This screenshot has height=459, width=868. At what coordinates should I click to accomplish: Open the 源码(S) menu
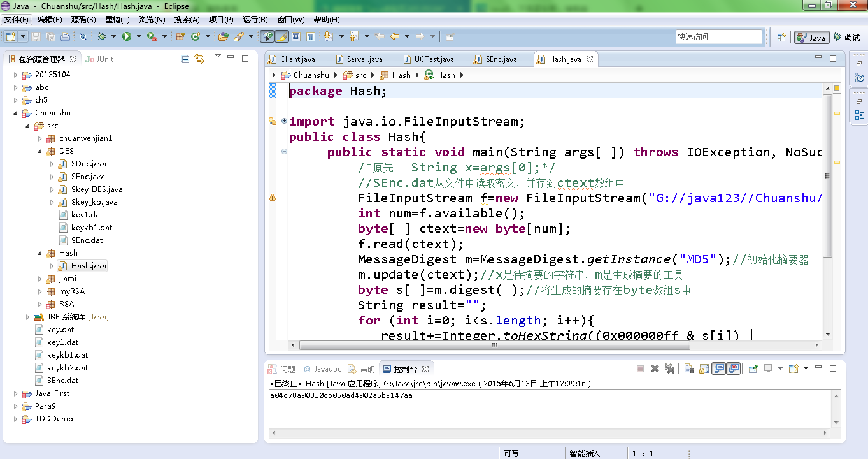pos(83,20)
